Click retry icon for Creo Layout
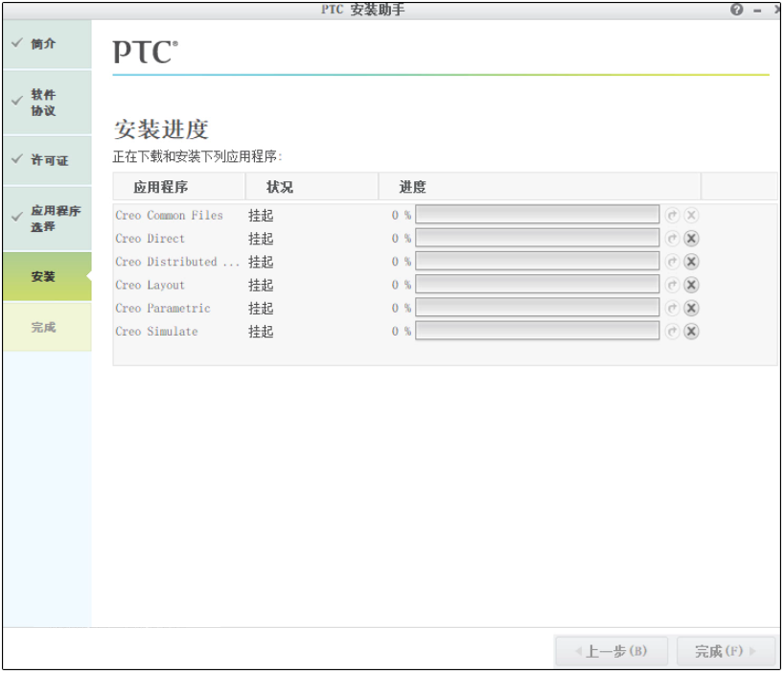784x674 pixels. pos(673,285)
